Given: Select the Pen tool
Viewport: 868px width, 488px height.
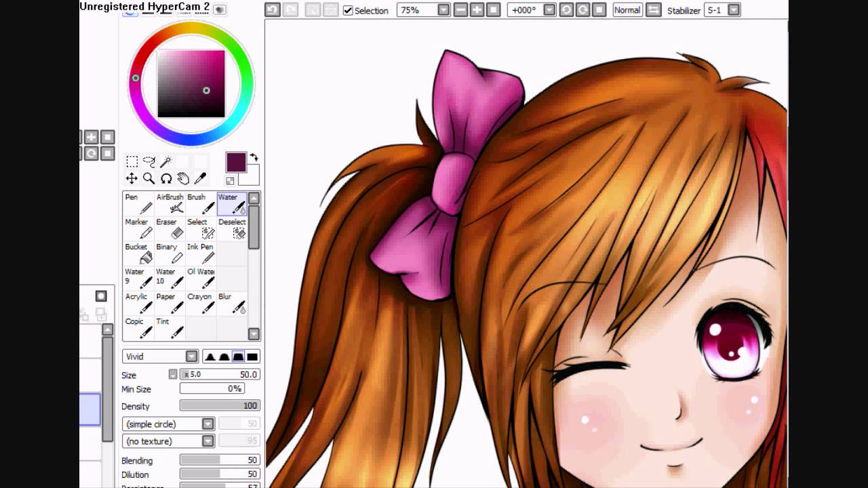Looking at the screenshot, I should (x=139, y=204).
